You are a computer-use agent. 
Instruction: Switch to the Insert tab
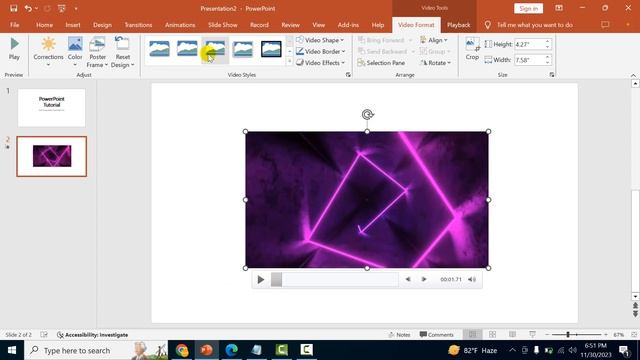(x=73, y=25)
